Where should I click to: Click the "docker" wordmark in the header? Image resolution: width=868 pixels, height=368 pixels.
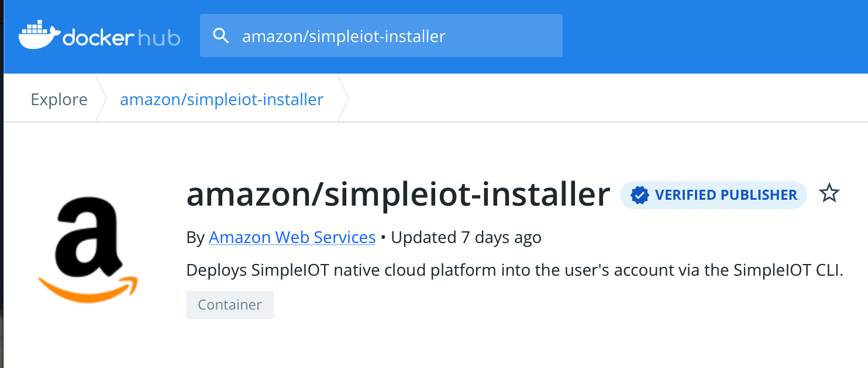click(98, 38)
